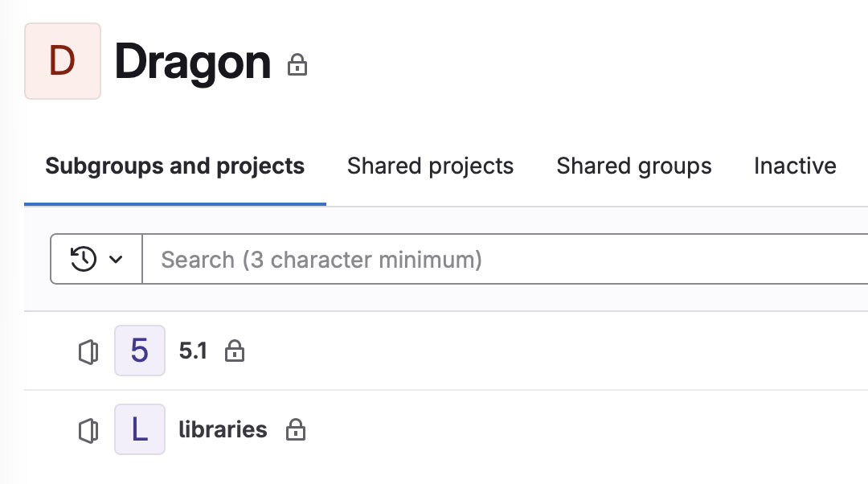Click the Dragon group heading
The image size is (868, 484).
point(193,62)
